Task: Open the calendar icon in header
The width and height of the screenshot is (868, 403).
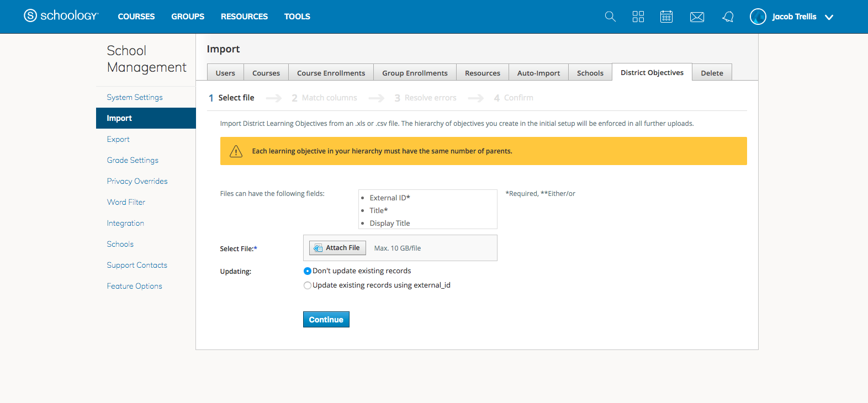Action: click(666, 17)
